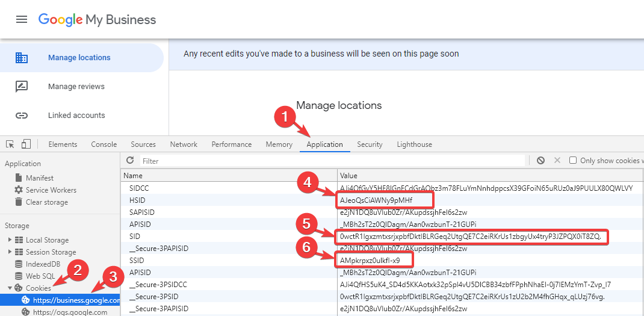
Task: Select the SSID cookie name
Action: coord(137,261)
